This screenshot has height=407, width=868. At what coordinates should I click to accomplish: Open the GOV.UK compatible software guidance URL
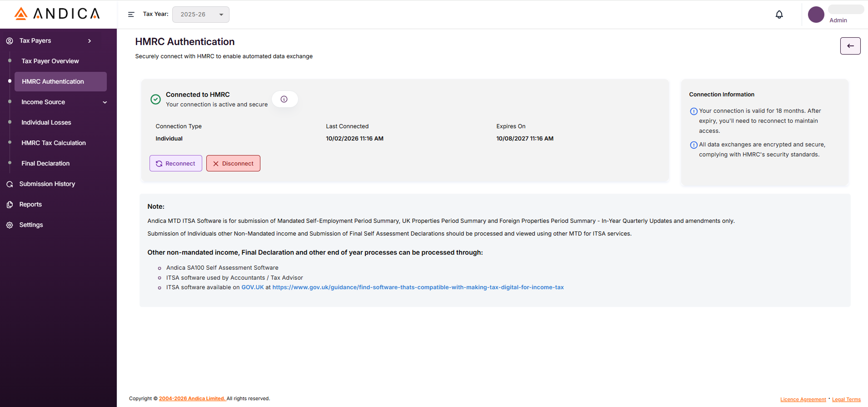point(418,287)
